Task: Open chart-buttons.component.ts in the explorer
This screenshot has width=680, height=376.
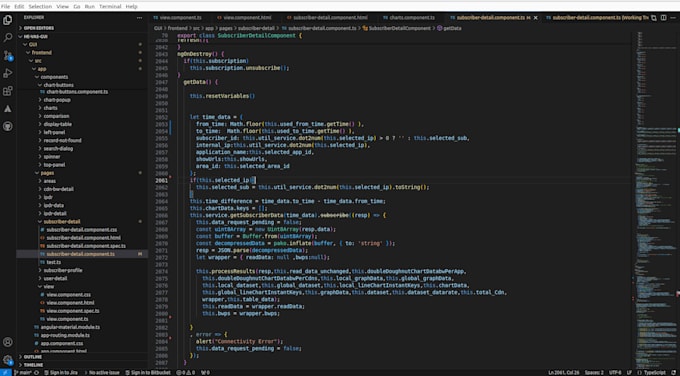Action: coord(77,92)
